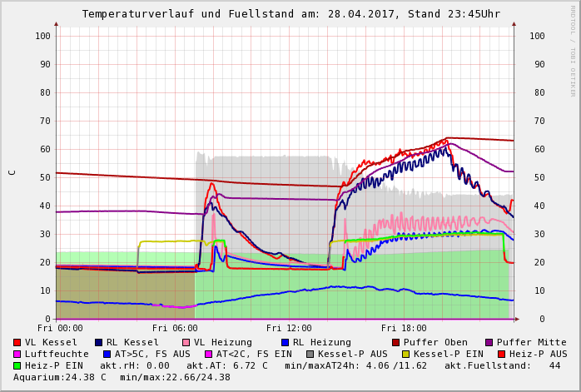Viewport: 581px width, 392px height.
Task: Click the yellow Kessel-P EIN legend swatch
Action: tap(408, 354)
